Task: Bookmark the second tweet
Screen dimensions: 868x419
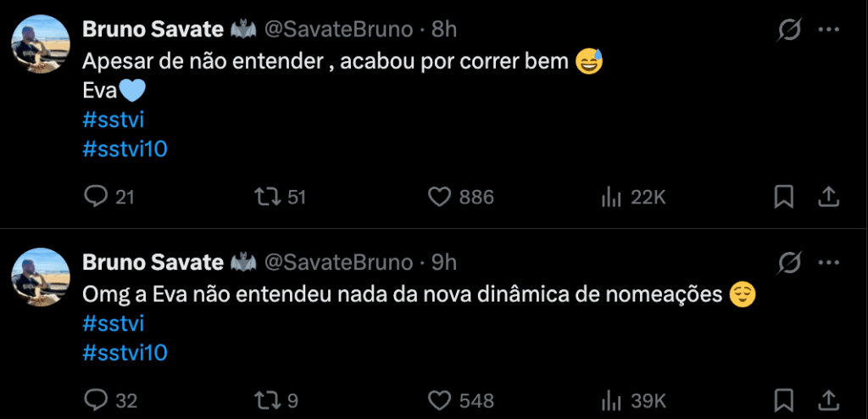Action: pos(784,399)
